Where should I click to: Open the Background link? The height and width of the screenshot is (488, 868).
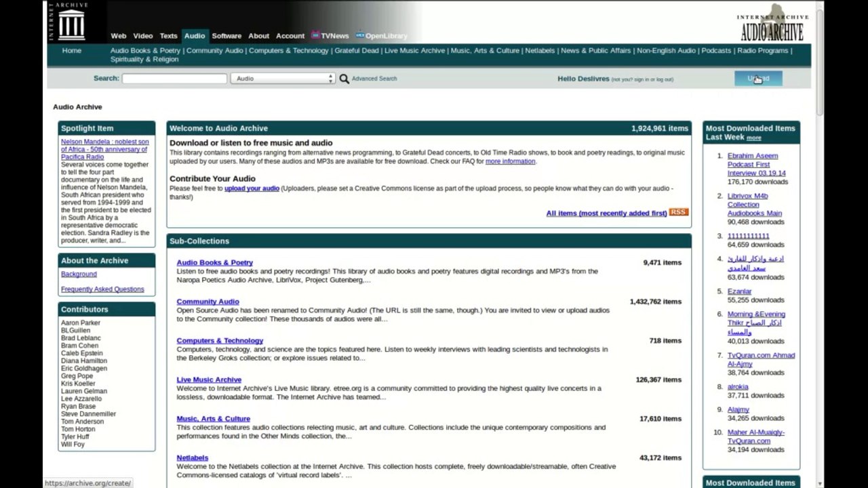click(79, 274)
